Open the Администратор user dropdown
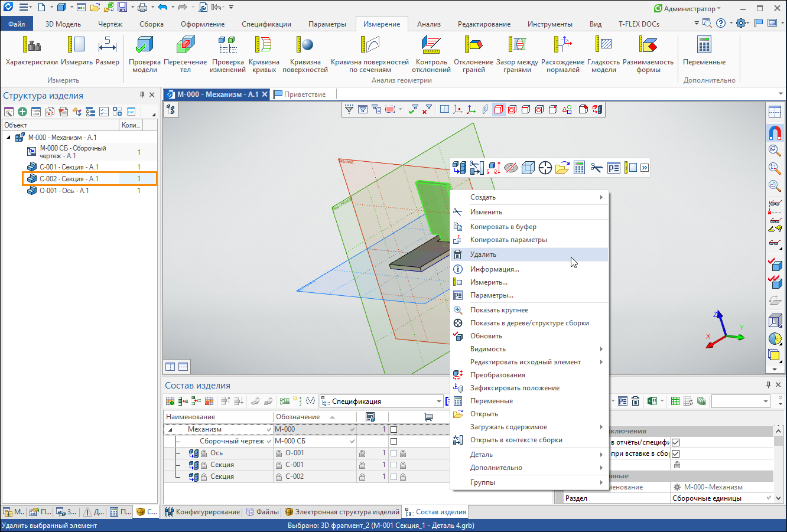The height and width of the screenshot is (532, 787). coord(688,8)
